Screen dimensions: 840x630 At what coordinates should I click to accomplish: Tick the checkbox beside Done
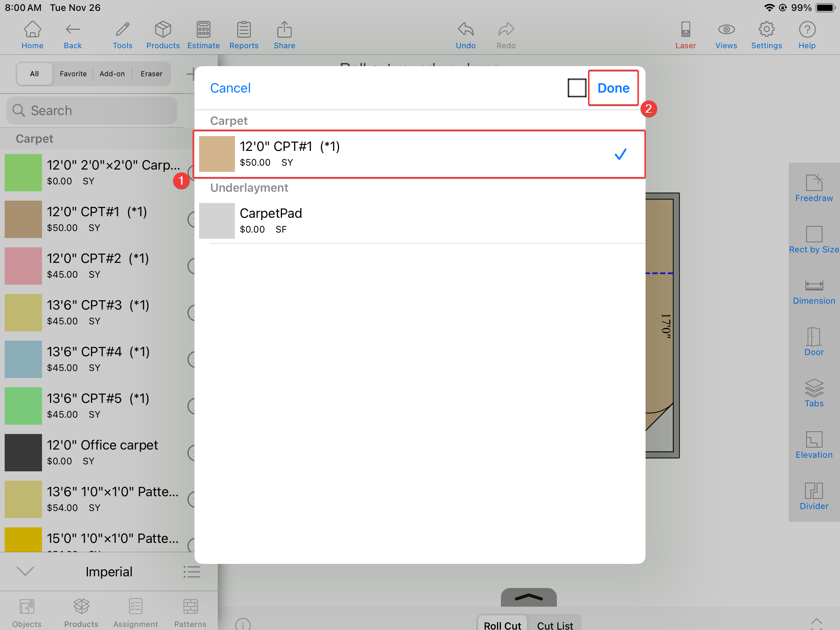pos(577,88)
